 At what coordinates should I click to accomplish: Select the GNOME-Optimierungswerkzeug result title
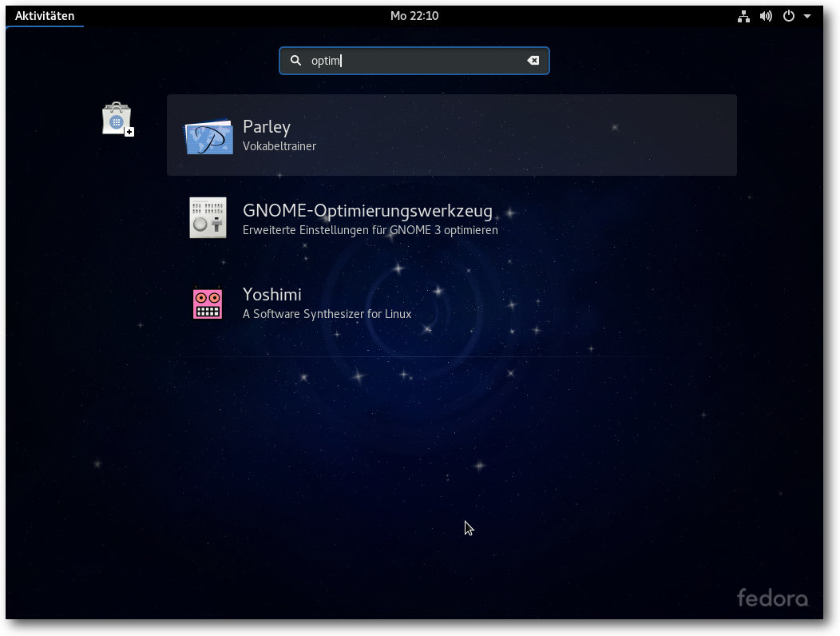[x=367, y=211]
